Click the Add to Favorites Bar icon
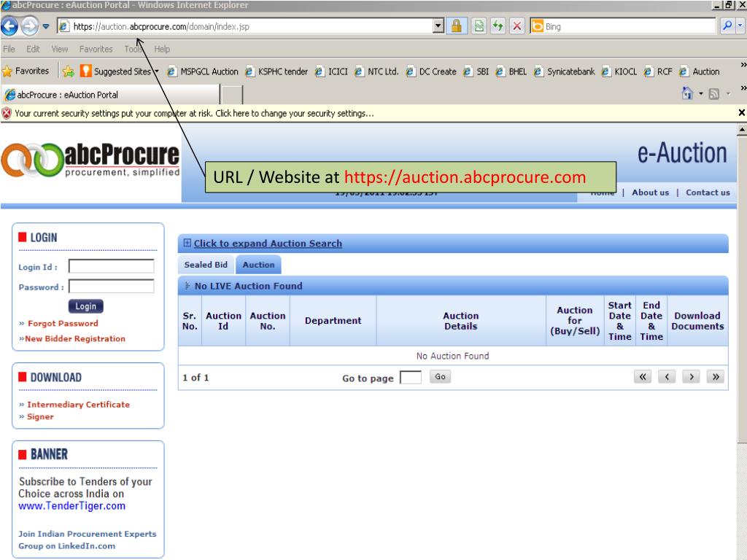The image size is (747, 560). [68, 71]
